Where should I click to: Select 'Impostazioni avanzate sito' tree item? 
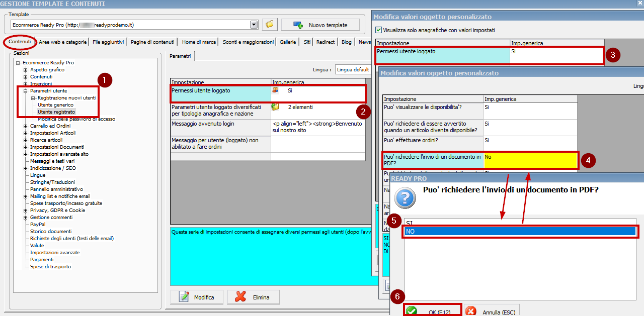59,154
